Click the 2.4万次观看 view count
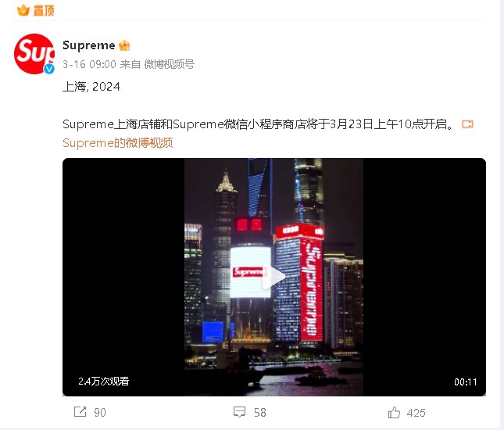The image size is (504, 430). pyautogui.click(x=103, y=382)
